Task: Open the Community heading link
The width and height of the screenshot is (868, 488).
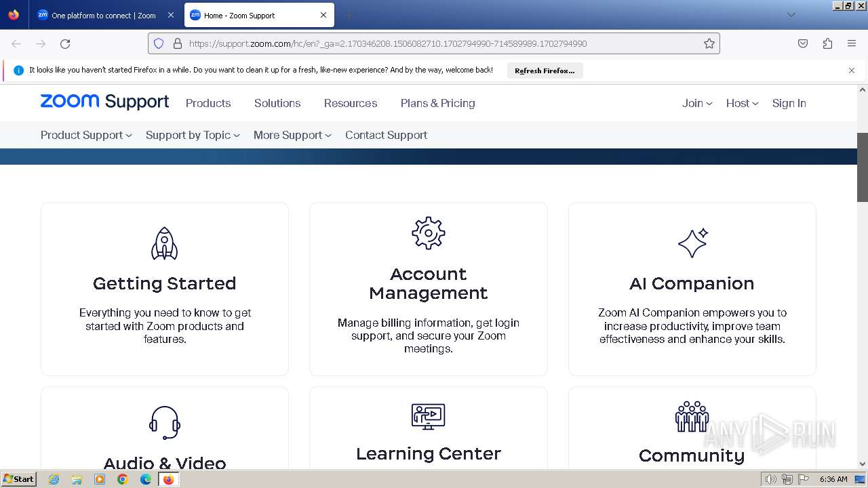Action: [692, 455]
